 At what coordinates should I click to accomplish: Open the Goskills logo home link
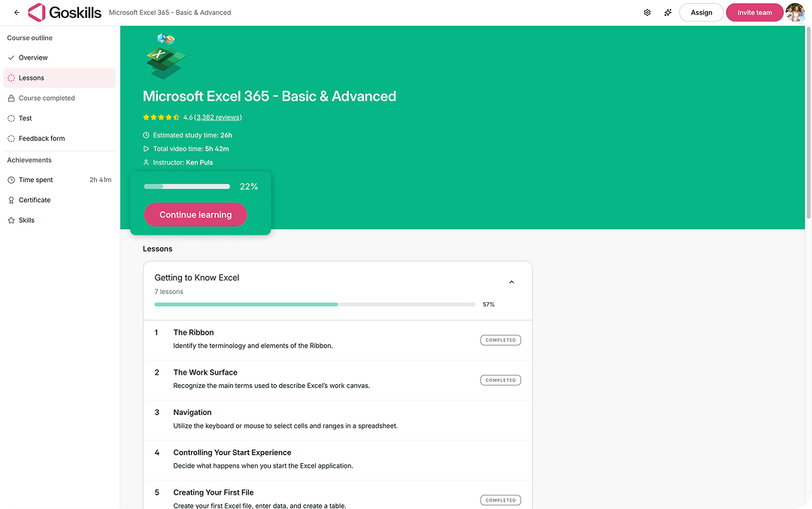(65, 13)
